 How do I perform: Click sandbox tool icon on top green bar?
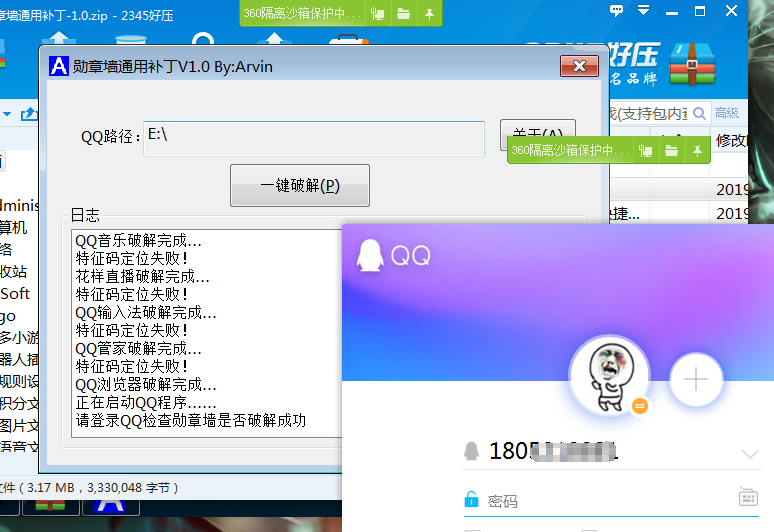coord(378,14)
